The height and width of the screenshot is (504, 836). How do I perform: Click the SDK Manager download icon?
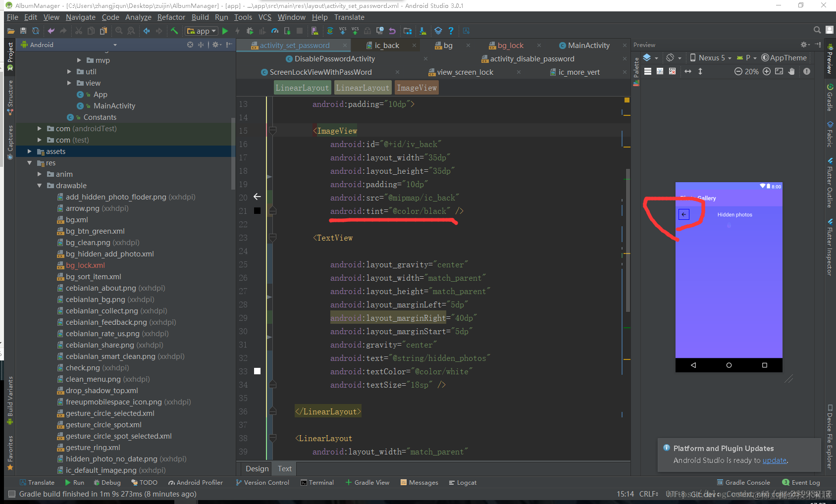tap(423, 31)
